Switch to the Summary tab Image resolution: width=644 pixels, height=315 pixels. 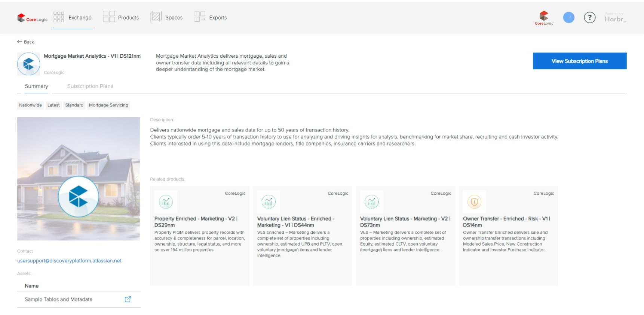click(36, 86)
